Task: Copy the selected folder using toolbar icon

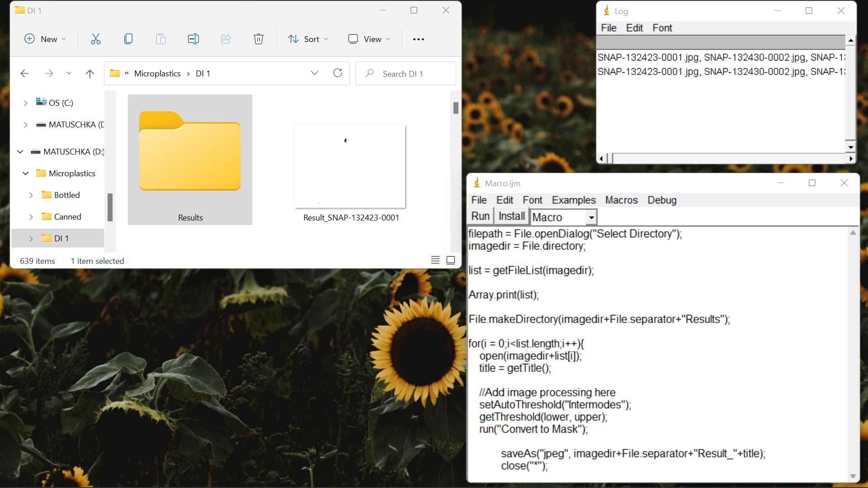Action: coord(128,39)
